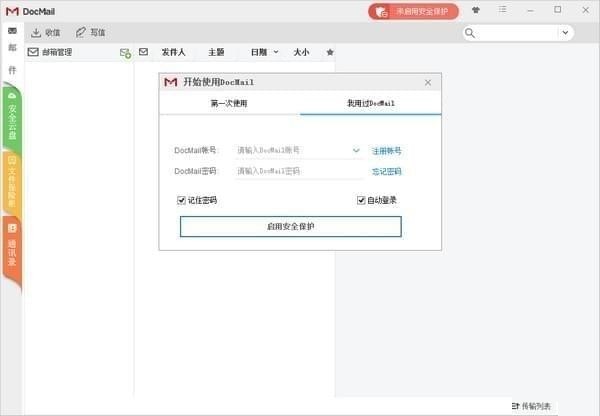
Task: Maximize the DocMail window
Action: 558,10
